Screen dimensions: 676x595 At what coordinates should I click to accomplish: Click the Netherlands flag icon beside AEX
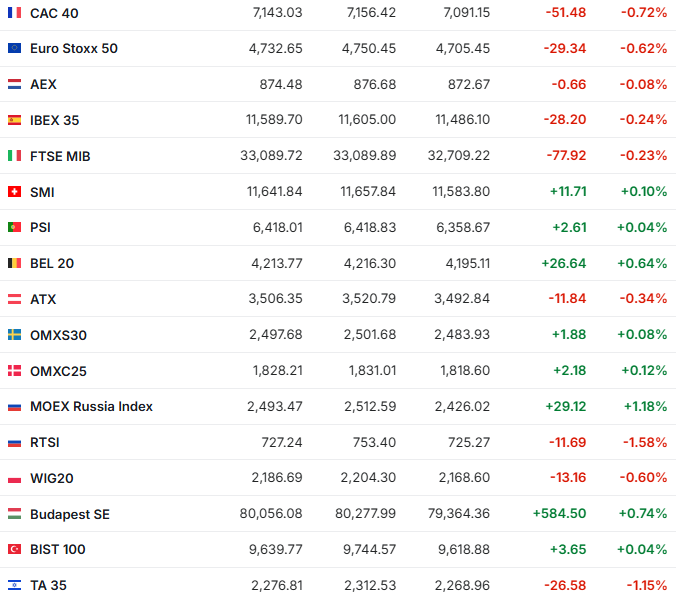pos(14,84)
